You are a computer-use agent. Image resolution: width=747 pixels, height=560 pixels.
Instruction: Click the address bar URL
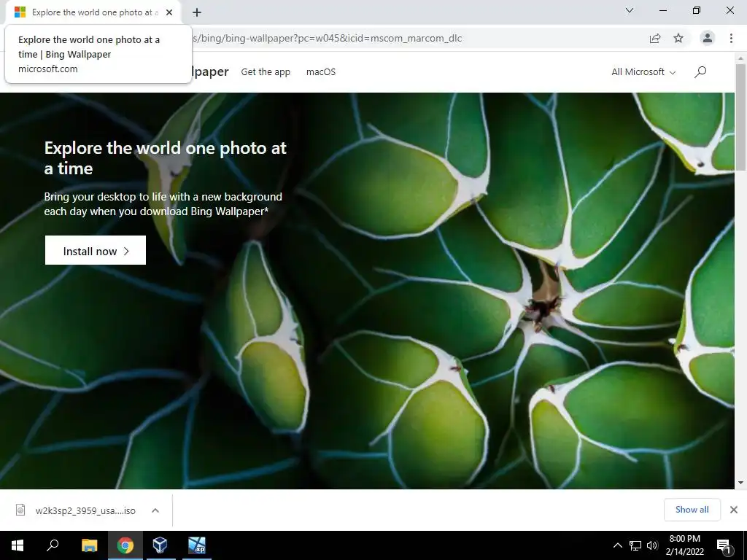click(x=327, y=38)
